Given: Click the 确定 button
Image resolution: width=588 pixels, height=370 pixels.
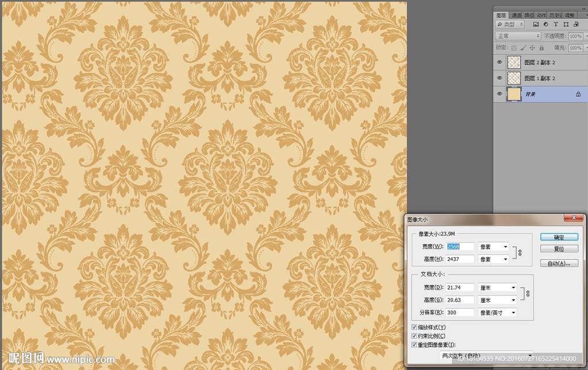Looking at the screenshot, I should tap(559, 237).
